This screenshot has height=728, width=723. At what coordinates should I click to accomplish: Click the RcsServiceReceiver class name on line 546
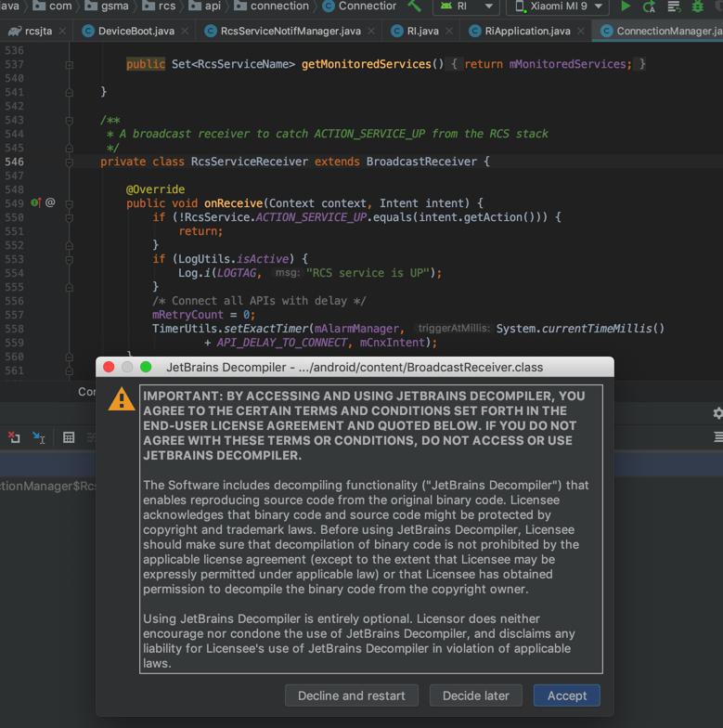pyautogui.click(x=249, y=162)
